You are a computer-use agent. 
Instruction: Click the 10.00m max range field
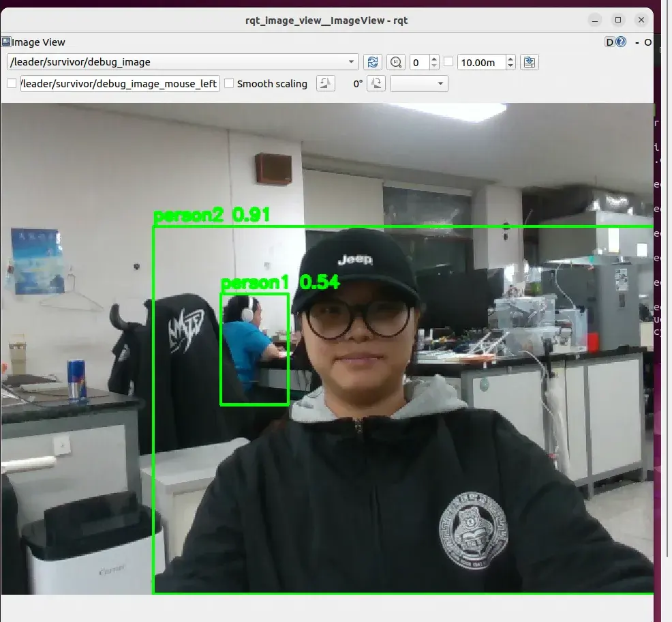pos(482,62)
